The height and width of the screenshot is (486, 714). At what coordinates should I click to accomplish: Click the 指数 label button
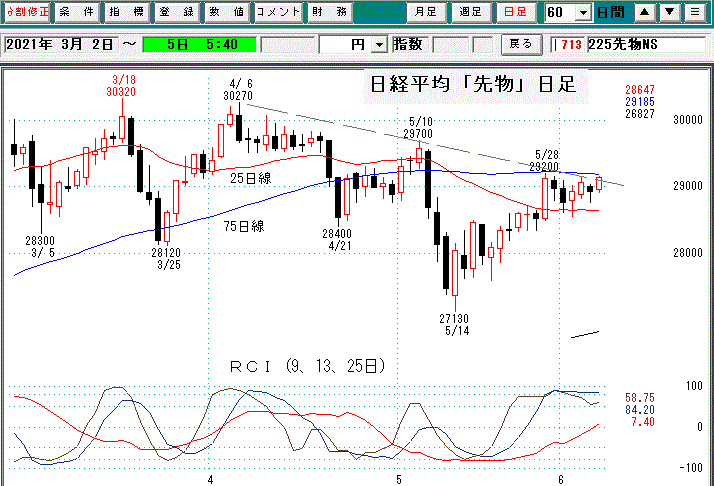pyautogui.click(x=408, y=45)
